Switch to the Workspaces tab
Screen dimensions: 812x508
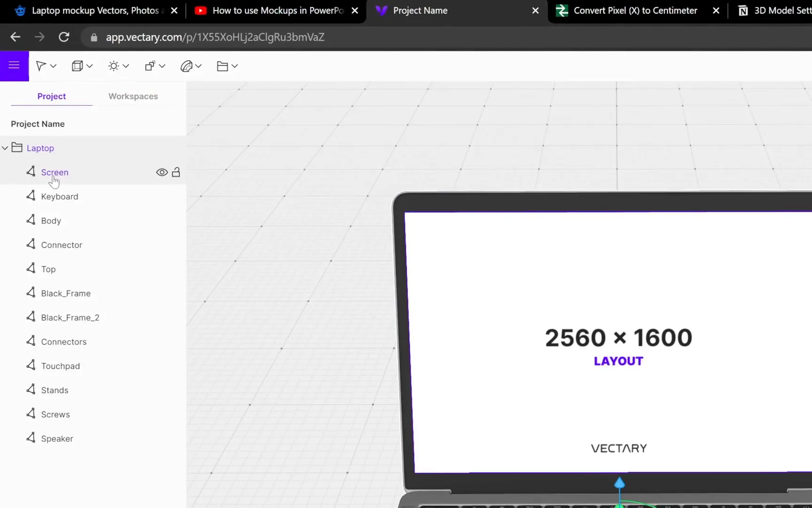coord(133,96)
